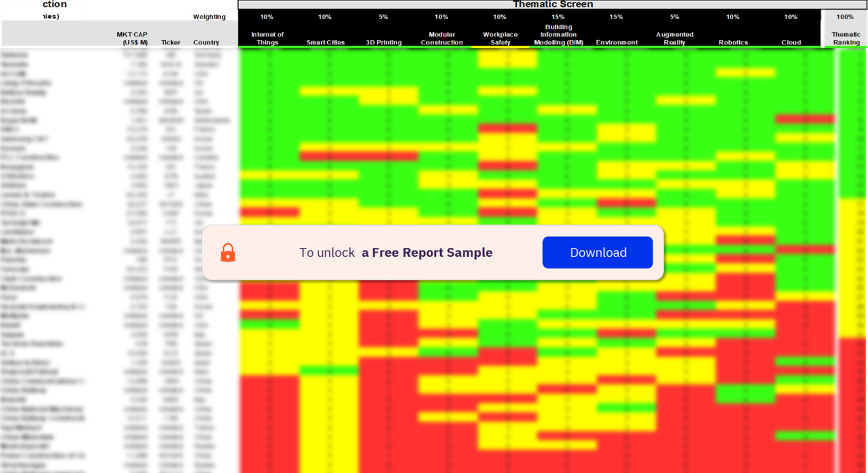The height and width of the screenshot is (473, 868).
Task: Click the Country column header
Action: pos(206,42)
